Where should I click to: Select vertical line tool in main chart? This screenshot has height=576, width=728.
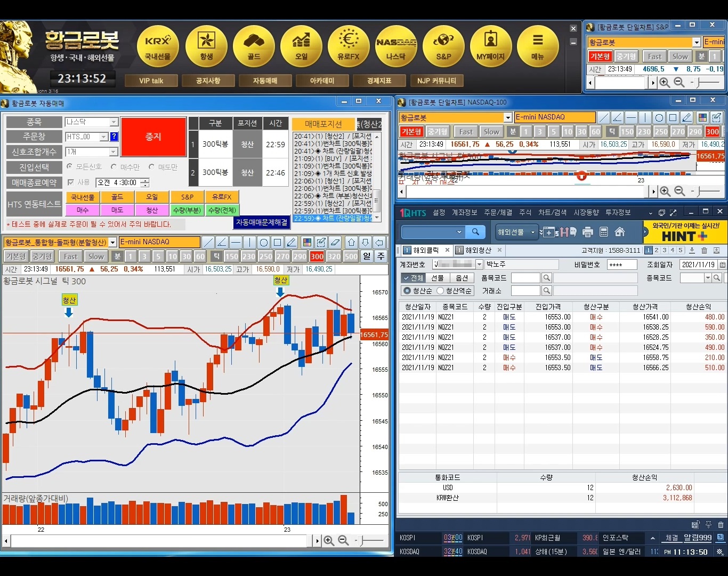tap(250, 242)
